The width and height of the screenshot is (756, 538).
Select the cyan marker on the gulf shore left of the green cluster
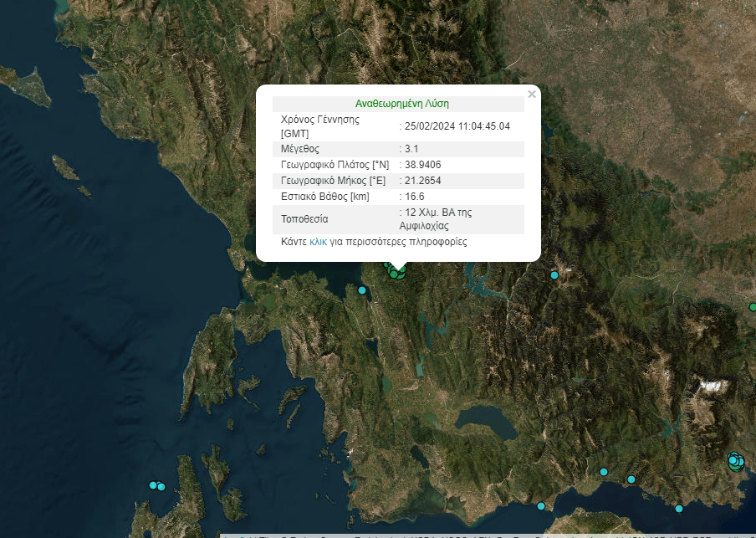362,290
